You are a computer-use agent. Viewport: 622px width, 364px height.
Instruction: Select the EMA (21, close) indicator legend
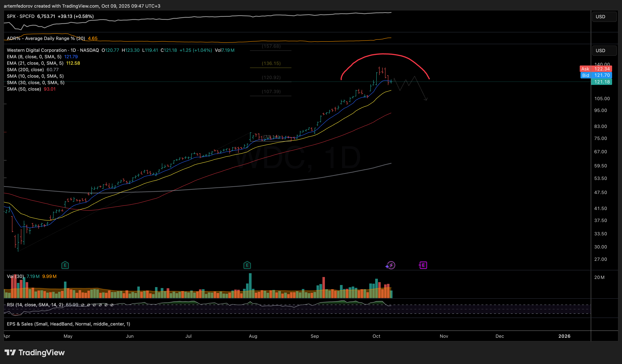[x=35, y=63]
